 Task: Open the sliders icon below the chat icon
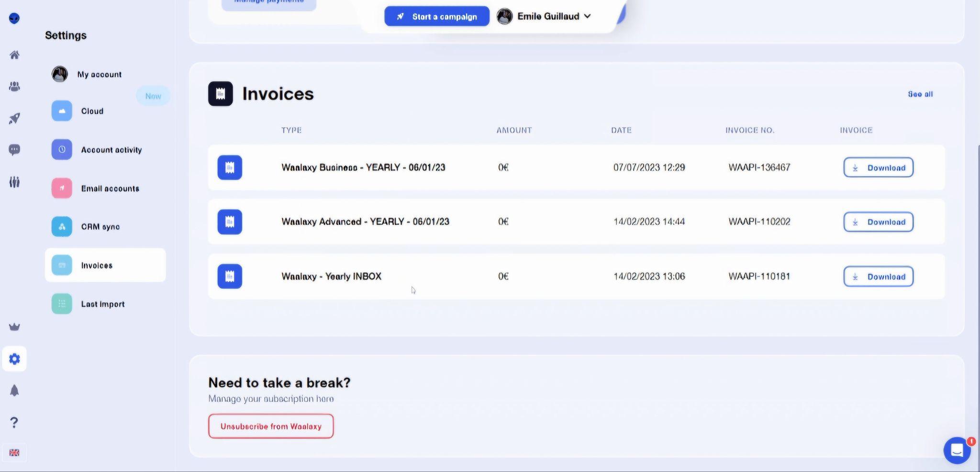tap(14, 182)
